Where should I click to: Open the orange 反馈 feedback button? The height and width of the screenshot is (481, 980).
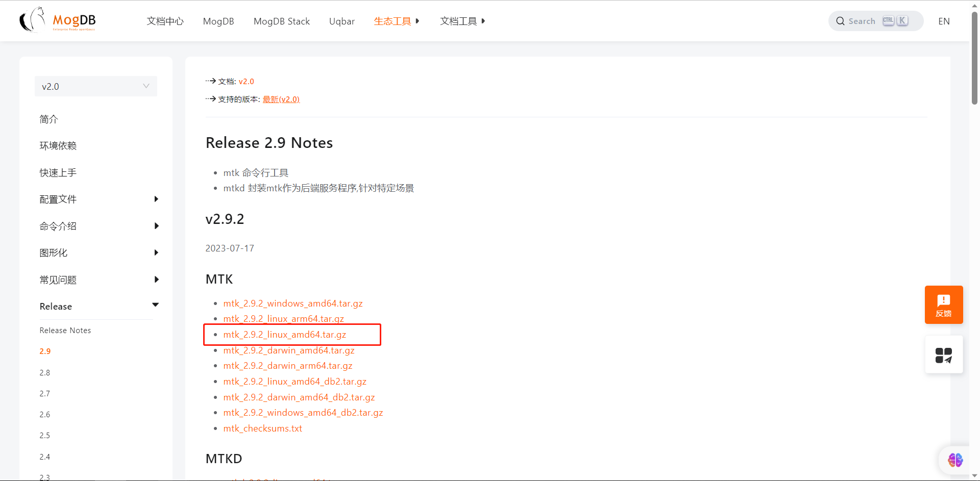[944, 305]
